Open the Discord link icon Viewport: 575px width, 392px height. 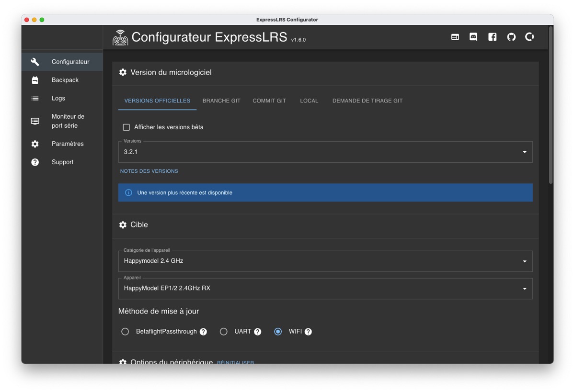pos(473,37)
